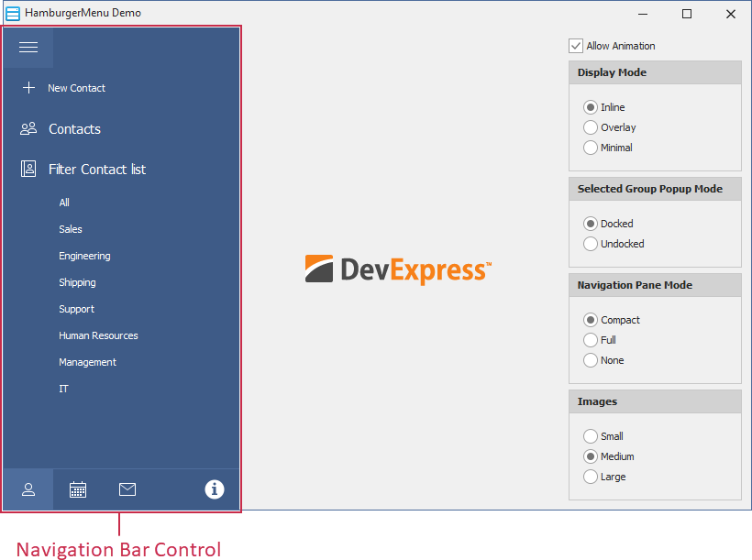
Task: Select Minimal display mode
Action: click(591, 148)
